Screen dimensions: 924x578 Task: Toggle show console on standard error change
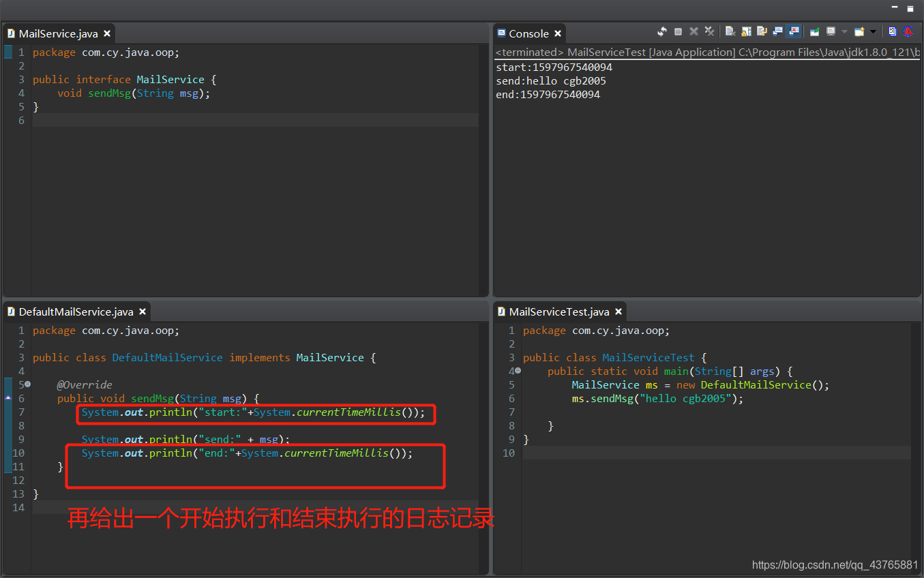(793, 31)
